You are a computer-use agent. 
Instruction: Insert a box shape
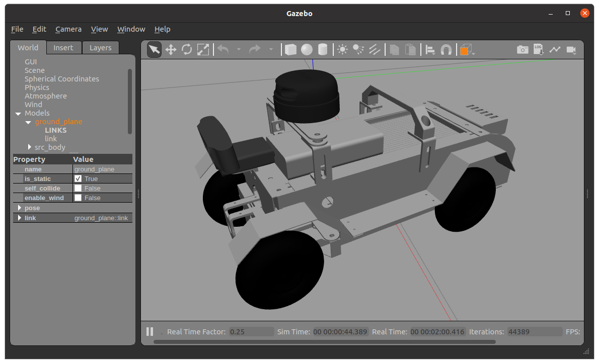pos(290,49)
